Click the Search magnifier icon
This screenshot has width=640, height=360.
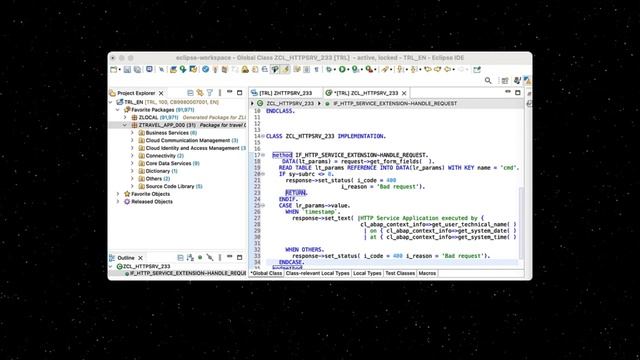pyautogui.click(x=488, y=81)
